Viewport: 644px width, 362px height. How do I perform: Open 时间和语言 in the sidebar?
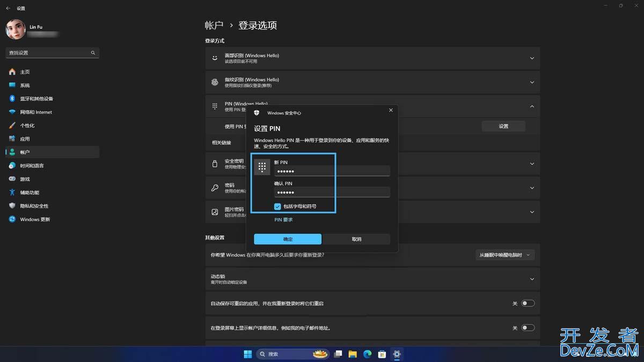point(53,166)
